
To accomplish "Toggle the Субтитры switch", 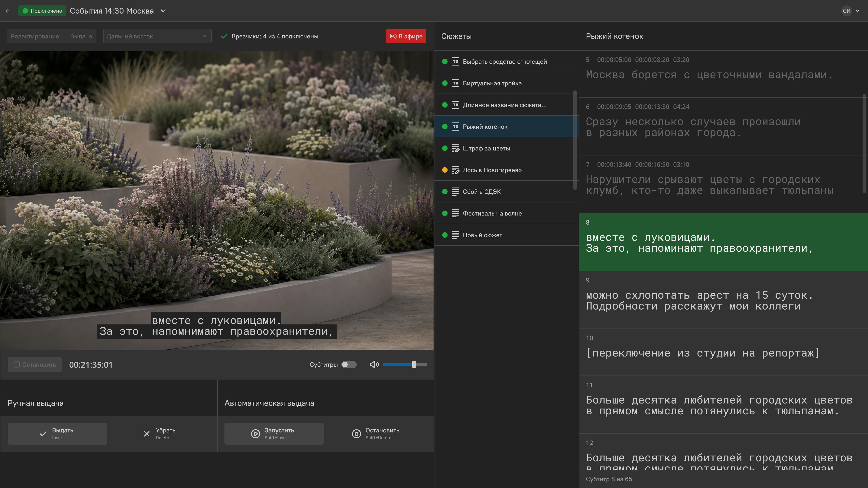I will (349, 364).
